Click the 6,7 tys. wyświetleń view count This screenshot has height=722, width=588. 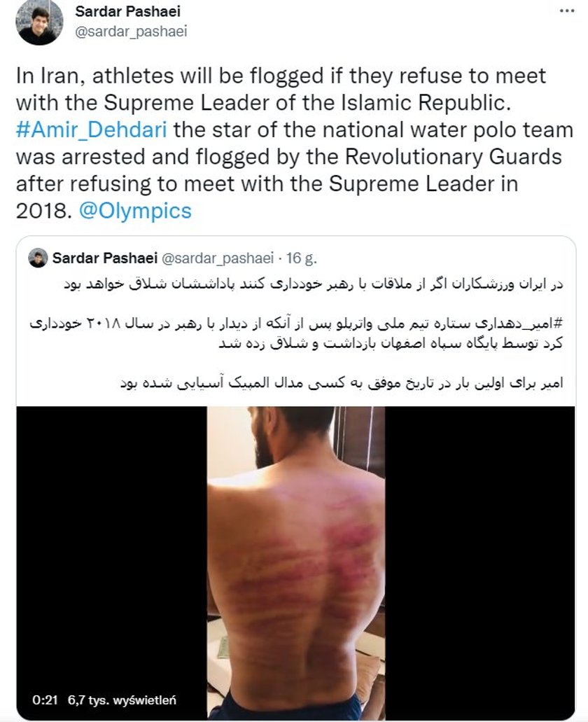[122, 700]
